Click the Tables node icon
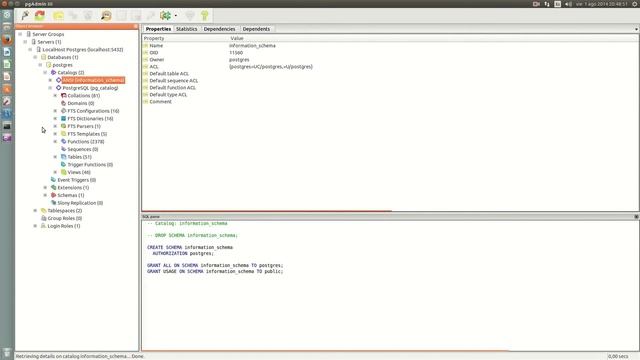The height and width of the screenshot is (360, 640). pyautogui.click(x=64, y=157)
